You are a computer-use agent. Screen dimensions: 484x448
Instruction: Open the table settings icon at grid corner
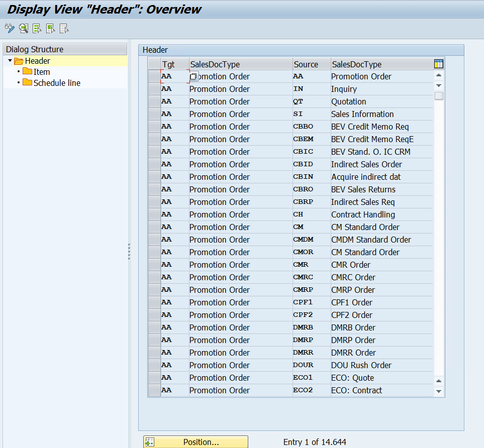[x=438, y=64]
